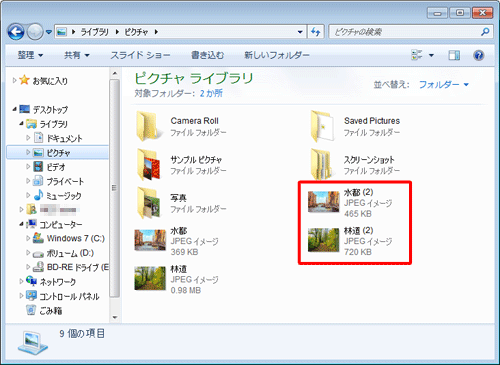Expand the お気に入り tree node

pyautogui.click(x=14, y=80)
